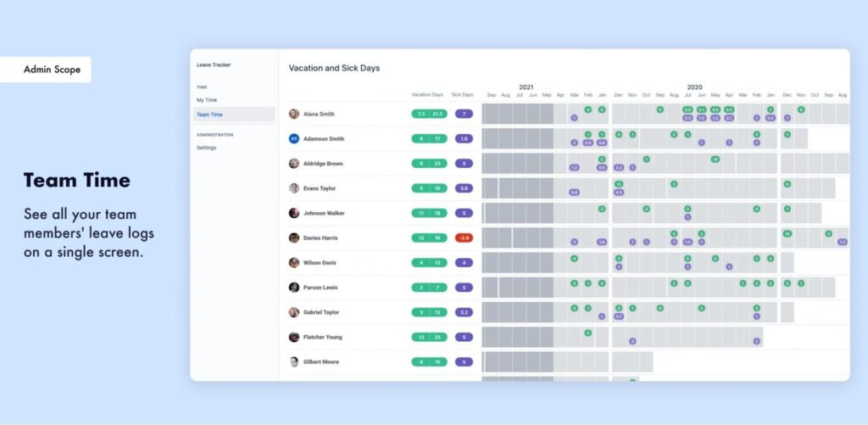This screenshot has width=868, height=425.
Task: Open the My Time page
Action: click(207, 100)
